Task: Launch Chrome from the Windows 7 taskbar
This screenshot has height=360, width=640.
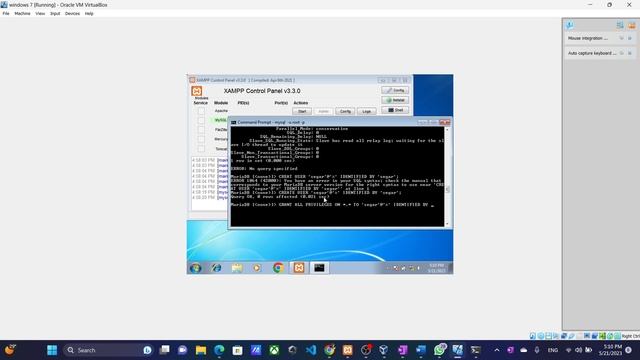Action: click(278, 268)
